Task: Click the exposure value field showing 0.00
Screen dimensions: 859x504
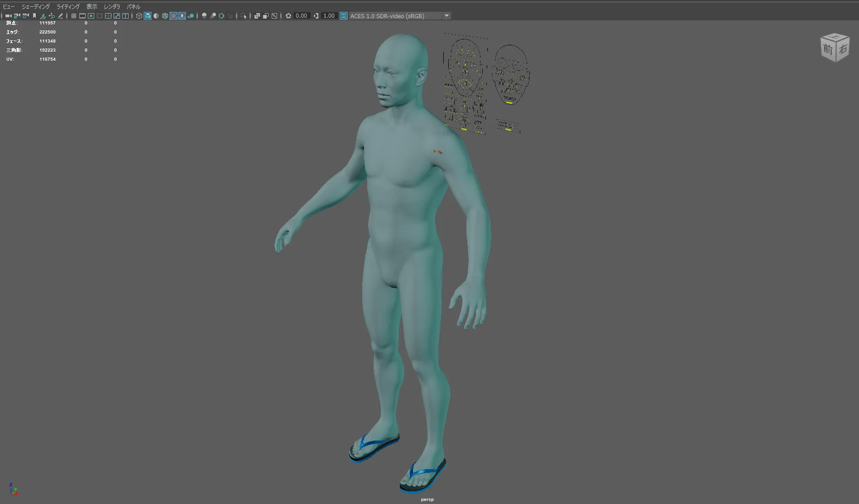Action: coord(301,16)
